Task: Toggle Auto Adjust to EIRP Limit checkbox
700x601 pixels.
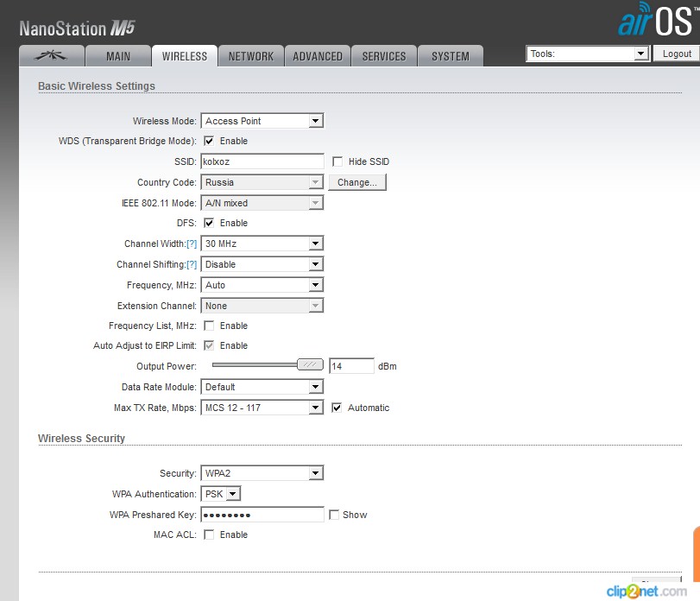Action: pyautogui.click(x=209, y=345)
